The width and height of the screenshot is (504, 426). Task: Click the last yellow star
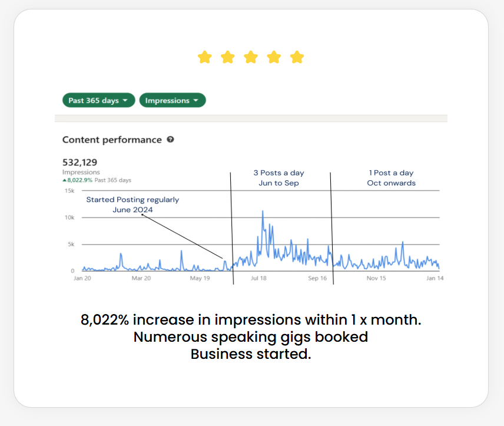(x=297, y=57)
